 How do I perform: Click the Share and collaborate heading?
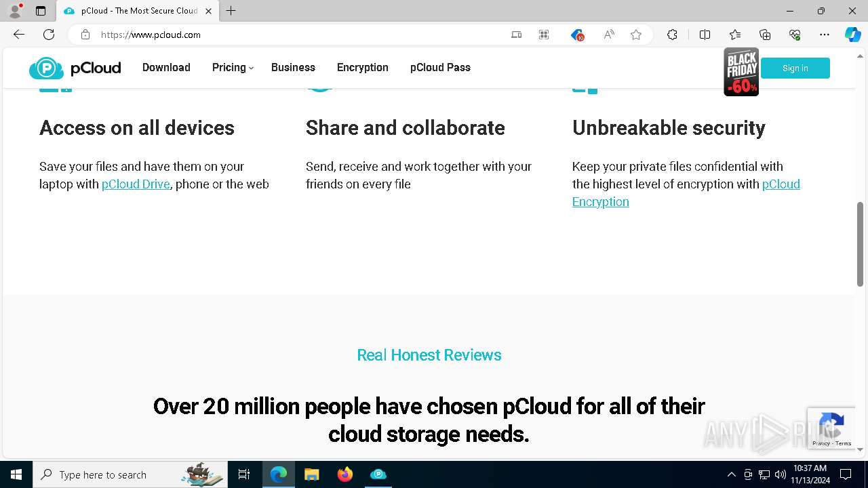(x=406, y=128)
